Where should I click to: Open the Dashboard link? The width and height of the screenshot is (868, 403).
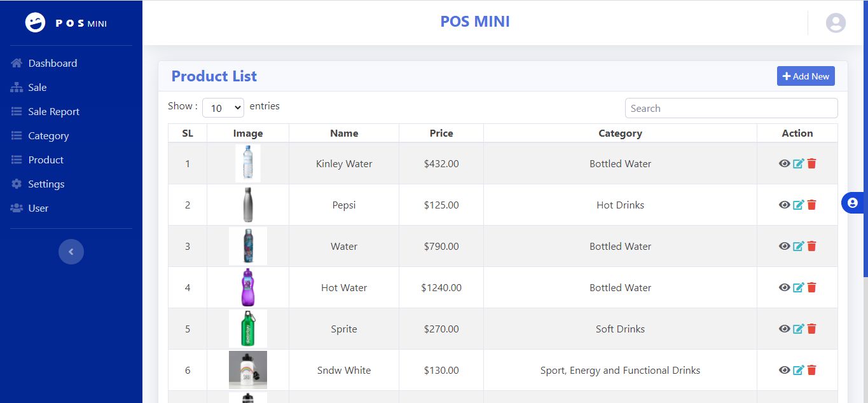tap(52, 64)
